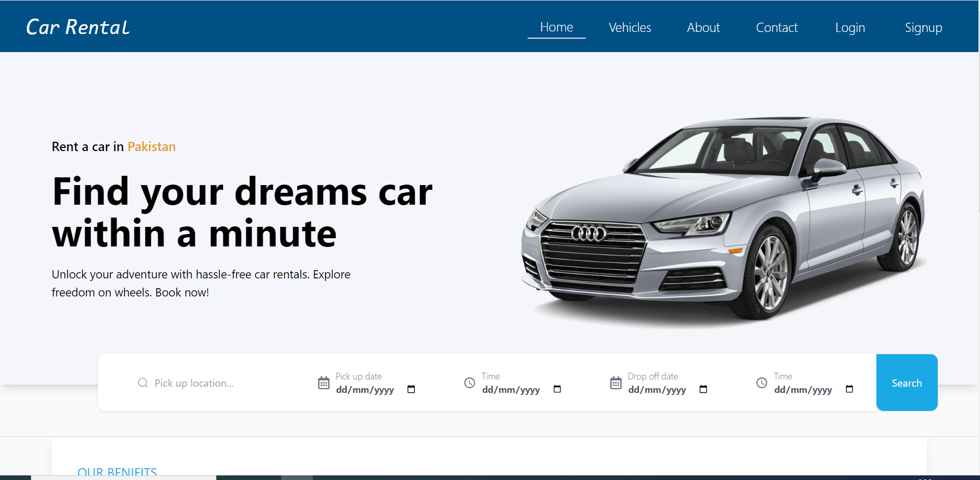Click the Car Rental logo
Image resolution: width=980 pixels, height=480 pixels.
(x=78, y=27)
